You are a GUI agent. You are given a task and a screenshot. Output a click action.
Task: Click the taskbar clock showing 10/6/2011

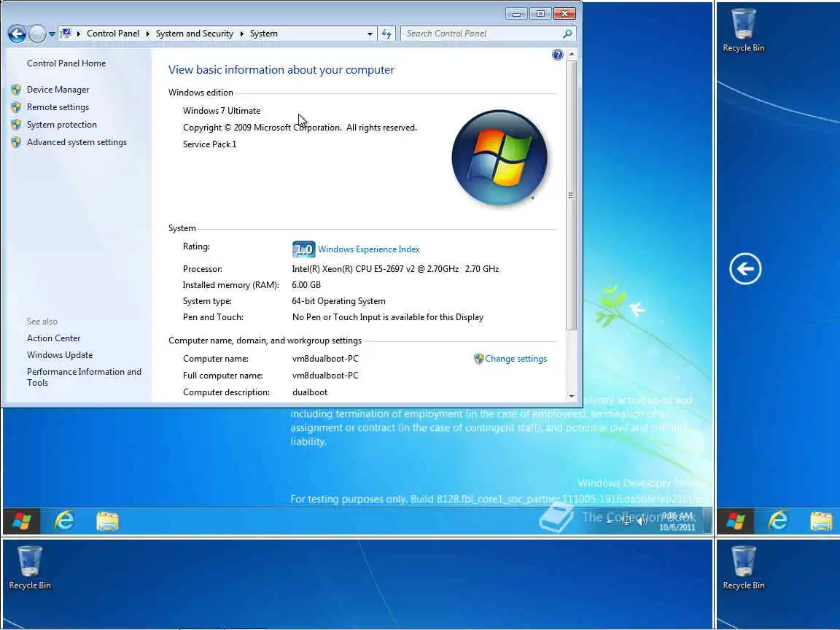pos(677,521)
